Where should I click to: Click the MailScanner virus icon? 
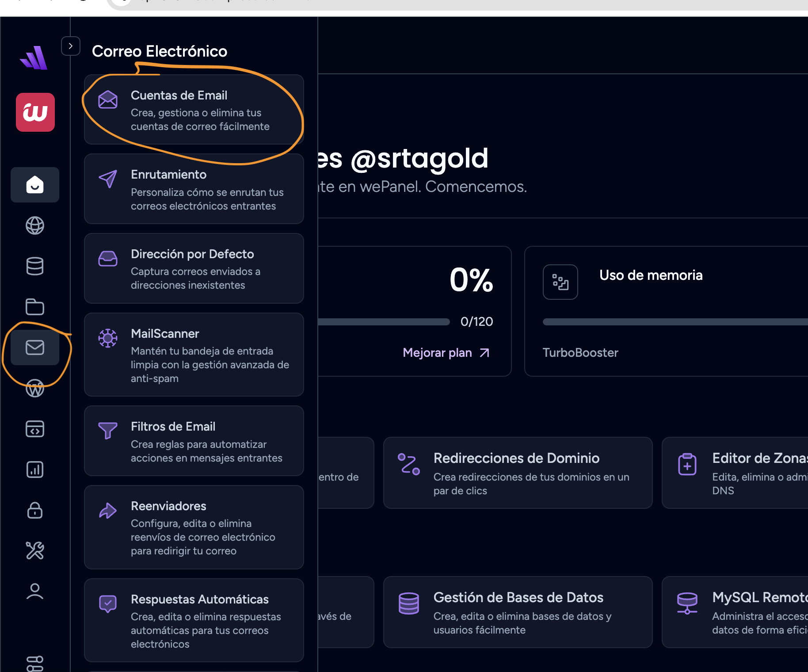[108, 338]
